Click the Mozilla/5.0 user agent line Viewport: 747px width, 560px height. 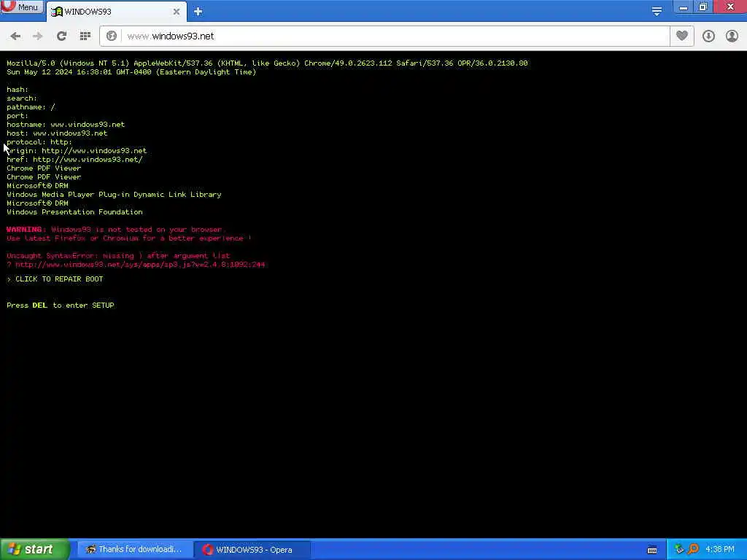click(267, 63)
